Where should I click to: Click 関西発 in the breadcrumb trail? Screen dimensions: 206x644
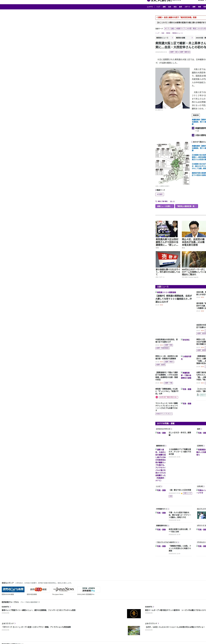point(168,33)
